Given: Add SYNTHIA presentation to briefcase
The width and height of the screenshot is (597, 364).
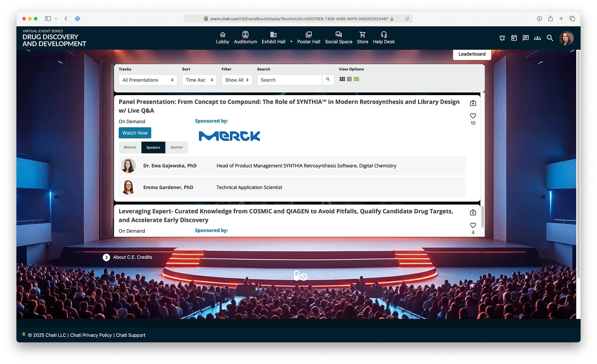Looking at the screenshot, I should (473, 103).
